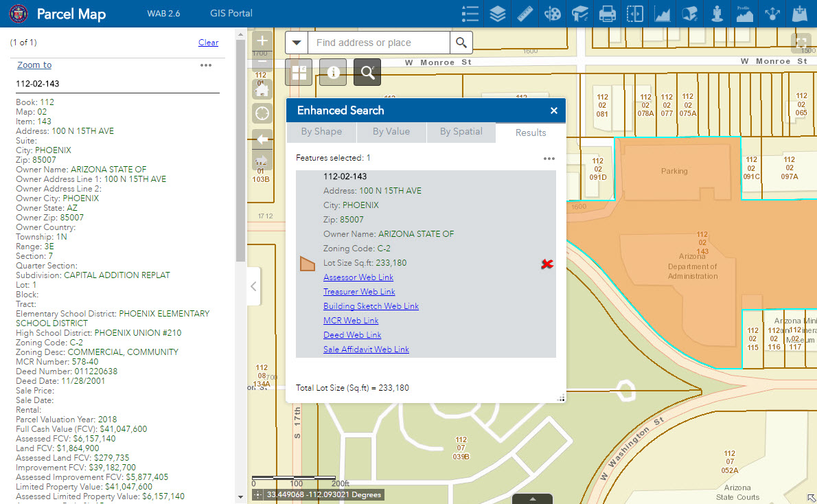The width and height of the screenshot is (817, 504).
Task: Go to the default home extent
Action: (262, 89)
